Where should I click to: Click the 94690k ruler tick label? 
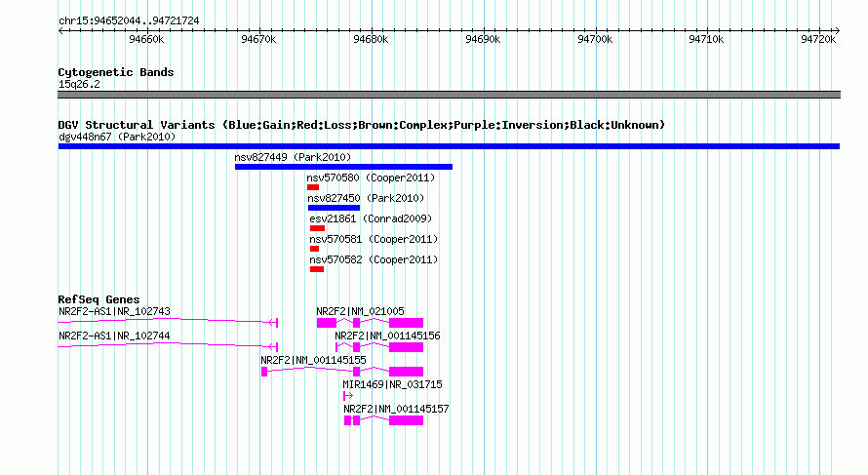tap(484, 39)
